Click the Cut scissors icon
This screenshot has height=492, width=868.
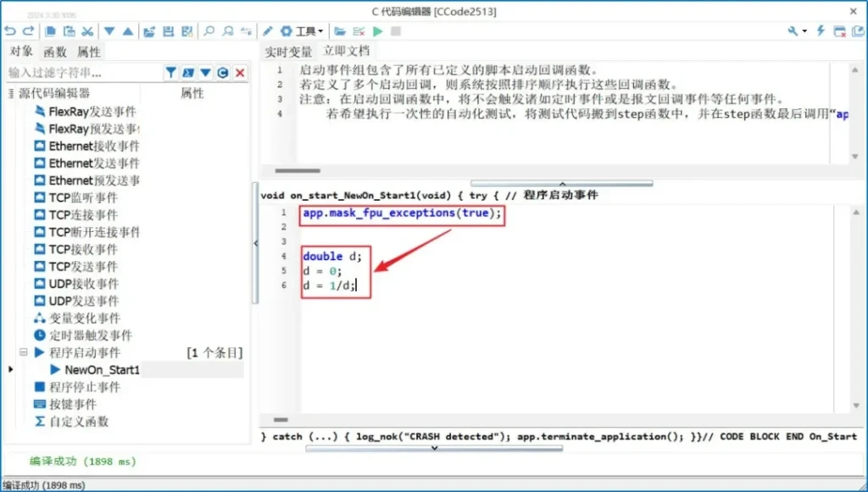[87, 31]
